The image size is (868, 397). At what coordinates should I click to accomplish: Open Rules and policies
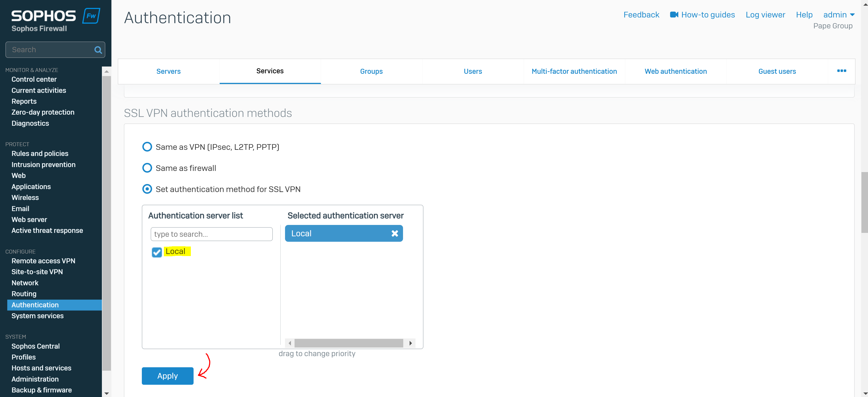pyautogui.click(x=40, y=153)
